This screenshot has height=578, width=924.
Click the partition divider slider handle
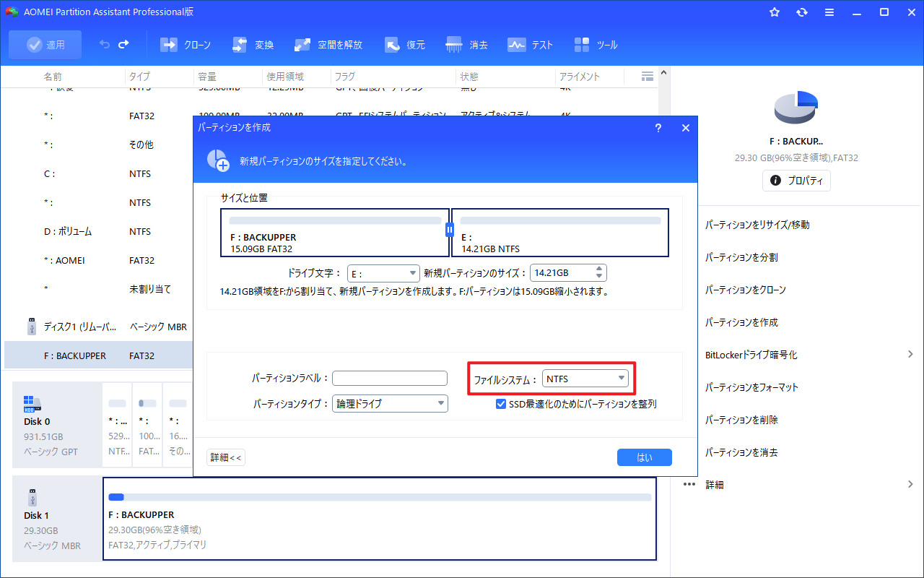pyautogui.click(x=450, y=230)
